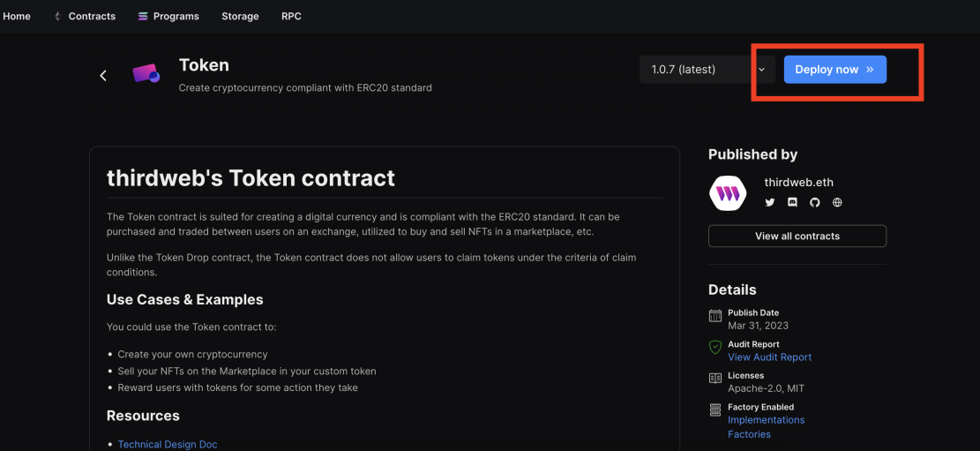Open thirdweb's website globe icon
Image resolution: width=980 pixels, height=451 pixels.
click(x=837, y=203)
